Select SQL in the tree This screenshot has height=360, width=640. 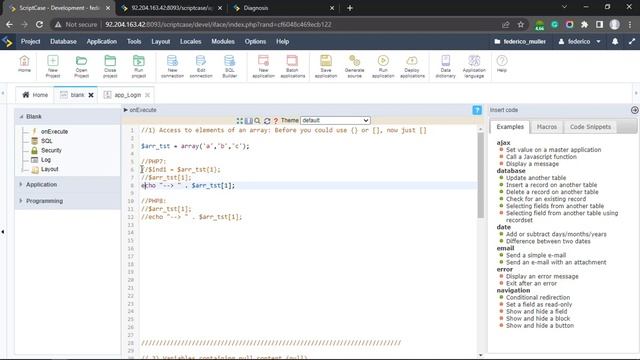(47, 141)
